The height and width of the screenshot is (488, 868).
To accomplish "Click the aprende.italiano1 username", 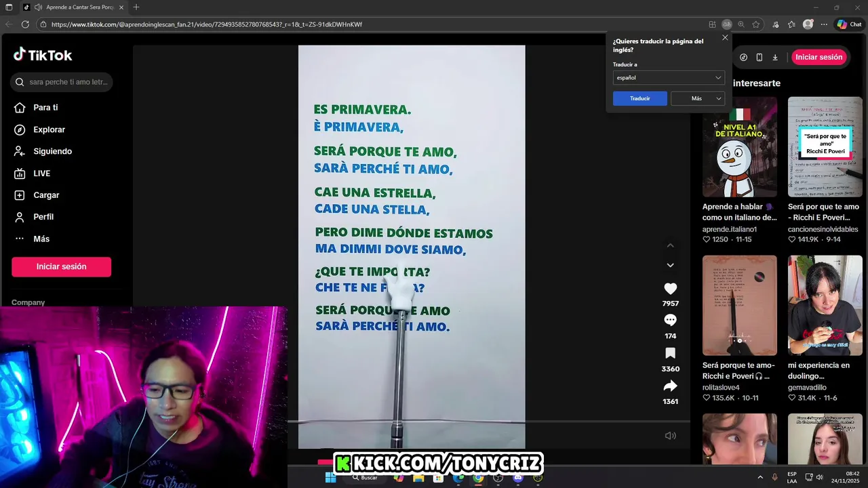I will click(730, 229).
